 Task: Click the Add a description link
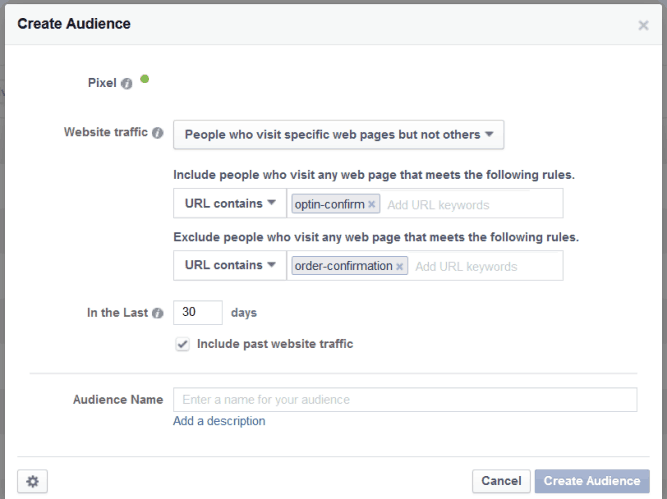coord(219,421)
